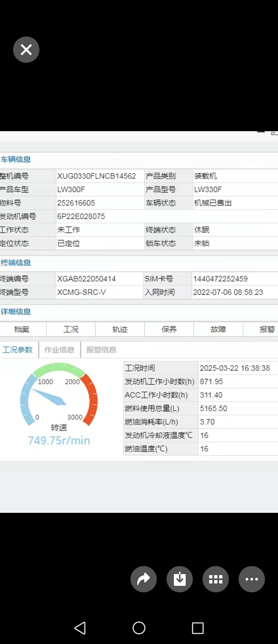This screenshot has height=644, width=278.
Task: Click product type value LW330F
Action: [208, 190]
